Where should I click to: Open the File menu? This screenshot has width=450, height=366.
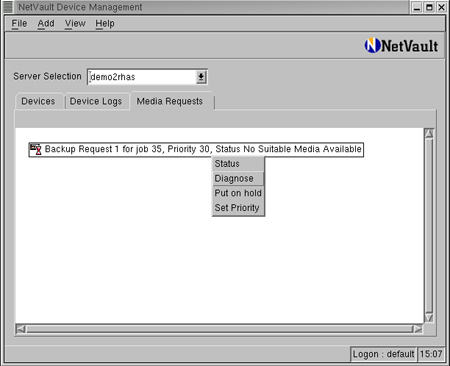click(19, 24)
